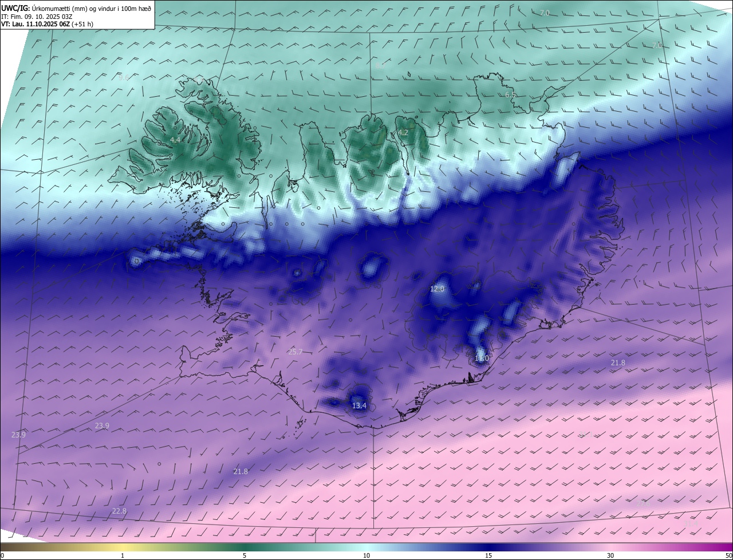This screenshot has height=560, width=733.
Task: Click the 6.5 value over northeast Iceland
Action: click(x=510, y=94)
